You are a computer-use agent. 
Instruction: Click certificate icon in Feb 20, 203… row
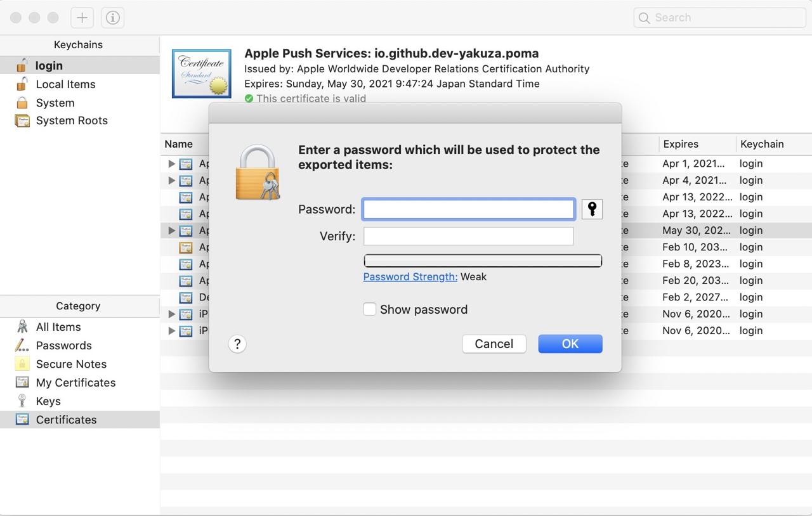(x=186, y=280)
